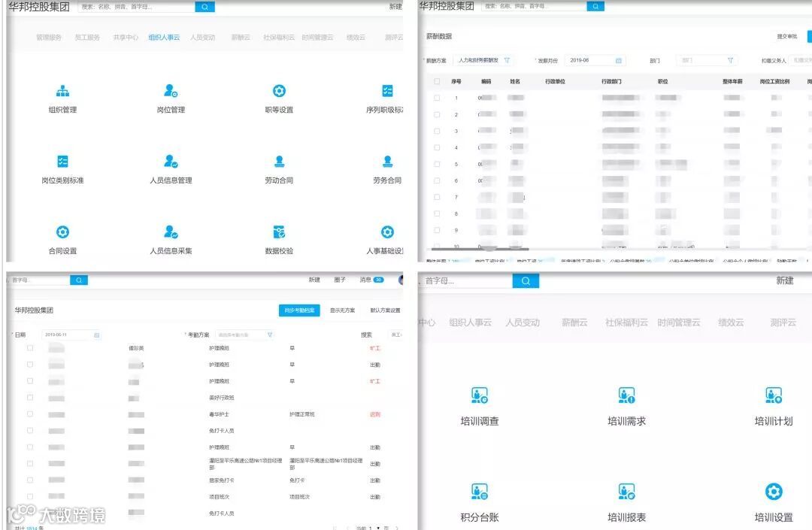Check the checkbox for the 美好行政班 attendance row
812x530 pixels.
point(30,398)
